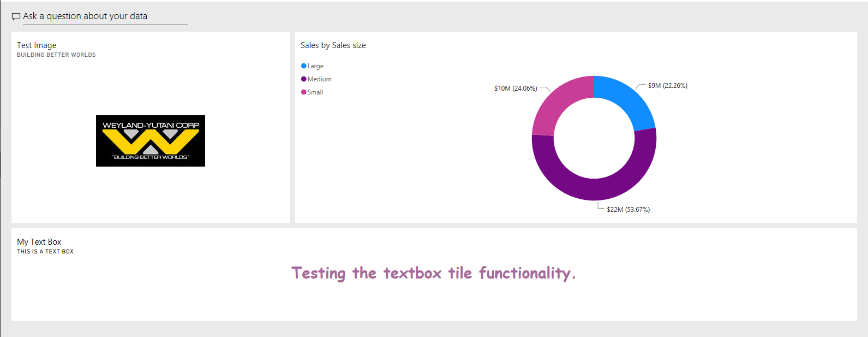This screenshot has width=868, height=337.
Task: Click the $22M (53.67%) data label
Action: [628, 210]
